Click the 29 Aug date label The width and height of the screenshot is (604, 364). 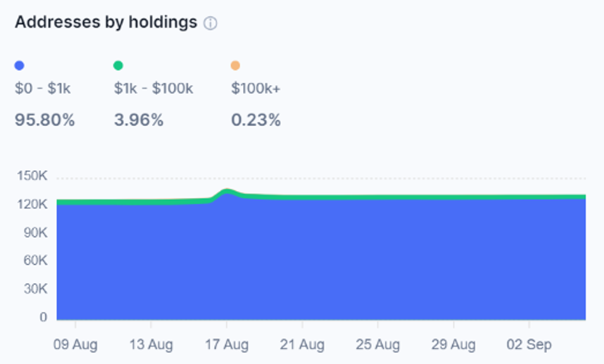(x=453, y=345)
